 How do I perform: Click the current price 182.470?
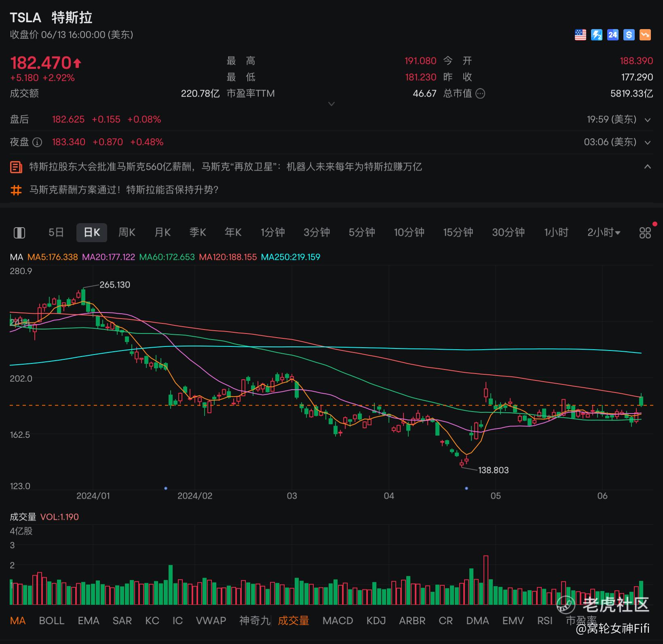click(x=41, y=63)
